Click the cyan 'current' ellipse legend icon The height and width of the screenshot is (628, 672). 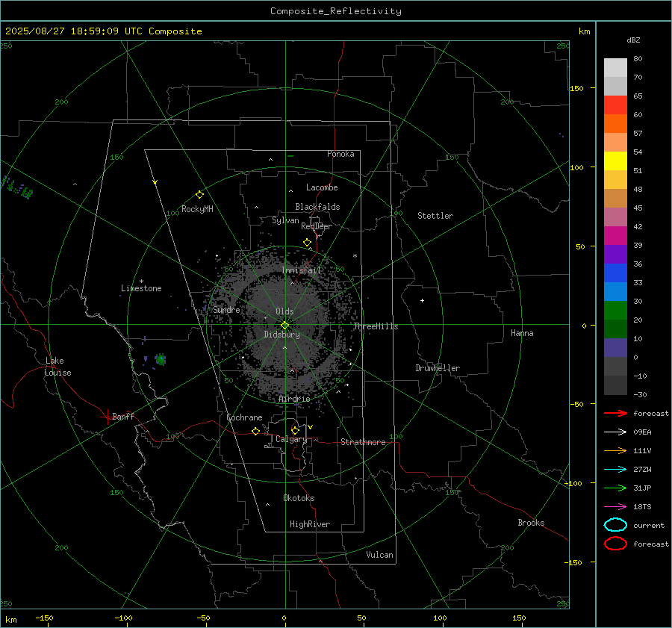pyautogui.click(x=615, y=525)
